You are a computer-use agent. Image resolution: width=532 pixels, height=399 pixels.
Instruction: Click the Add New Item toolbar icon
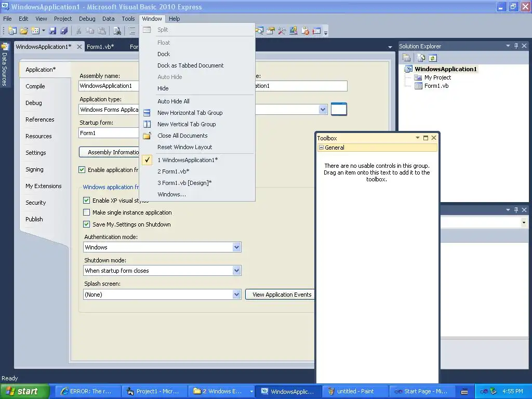click(35, 31)
